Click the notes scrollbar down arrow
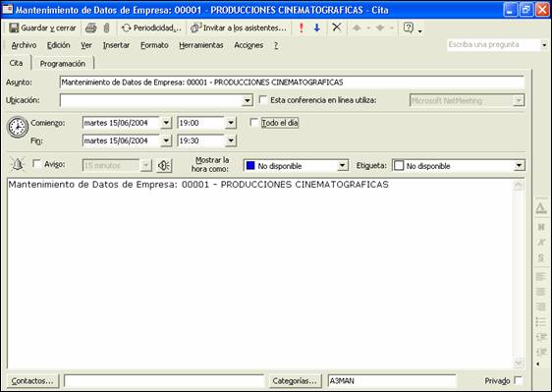 tap(519, 363)
